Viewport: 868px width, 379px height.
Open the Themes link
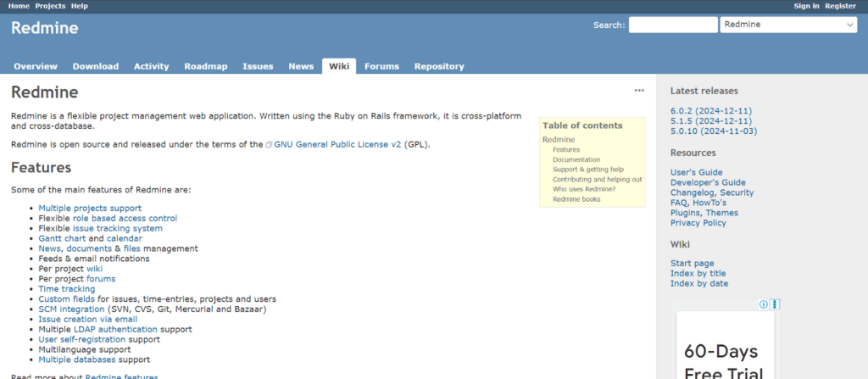click(722, 213)
